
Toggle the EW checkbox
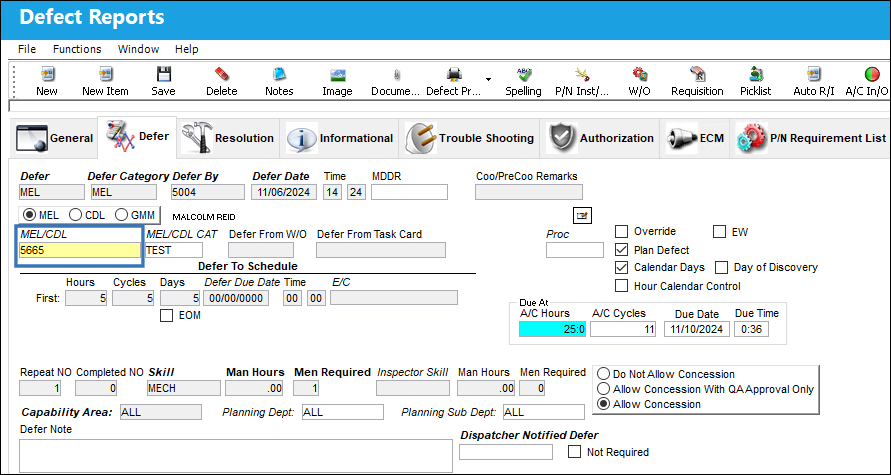(719, 231)
